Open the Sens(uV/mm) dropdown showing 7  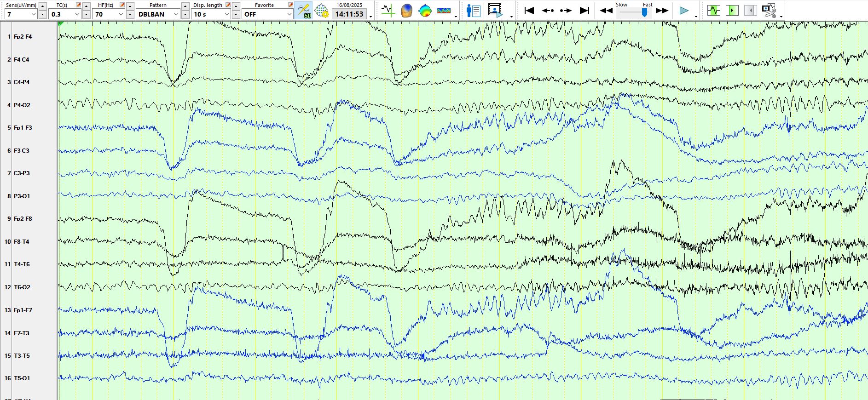(21, 14)
